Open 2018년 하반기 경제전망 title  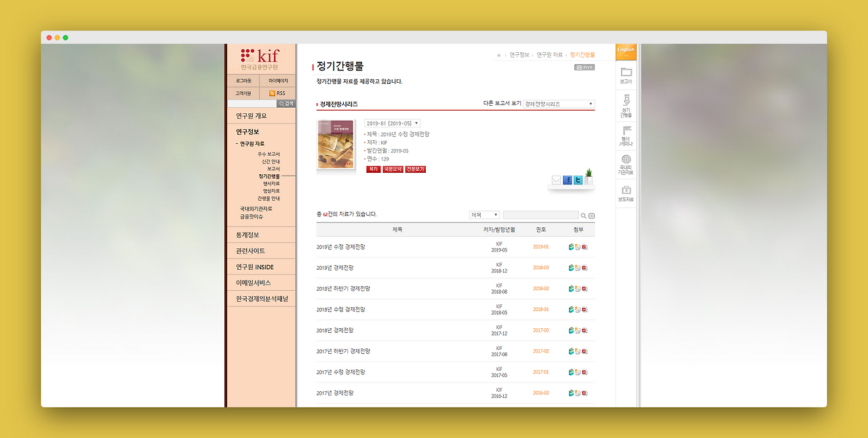coord(343,289)
